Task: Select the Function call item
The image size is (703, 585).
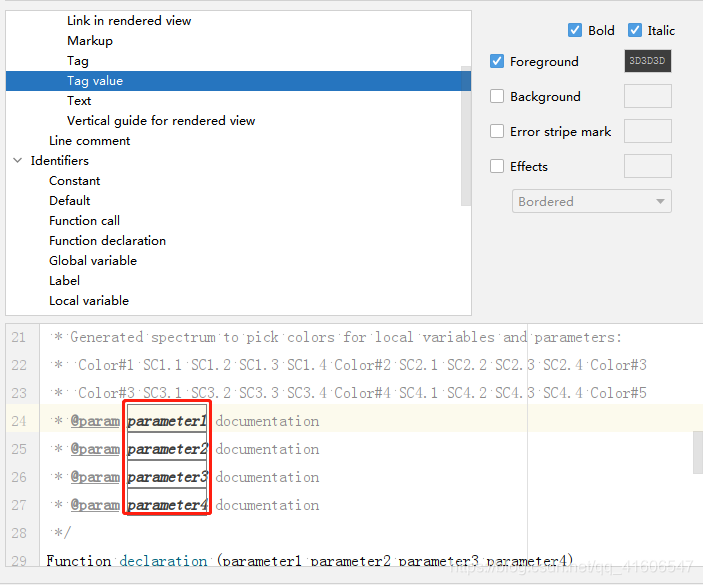Action: pyautogui.click(x=84, y=221)
